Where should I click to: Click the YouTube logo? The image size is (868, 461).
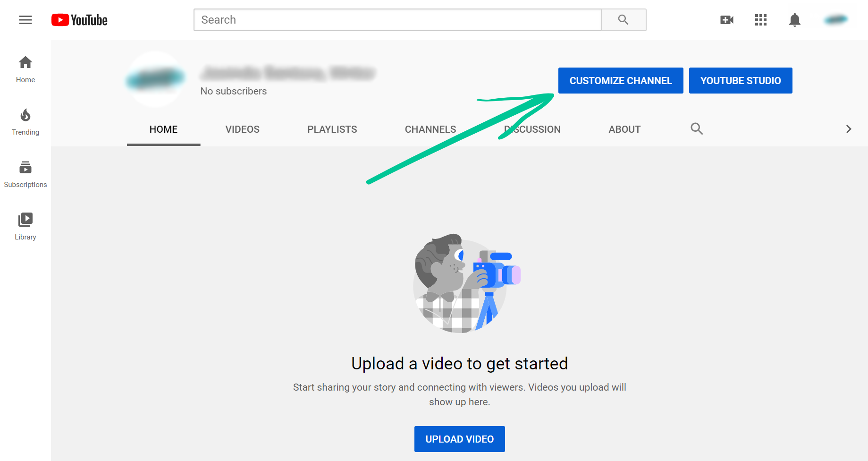pyautogui.click(x=79, y=20)
